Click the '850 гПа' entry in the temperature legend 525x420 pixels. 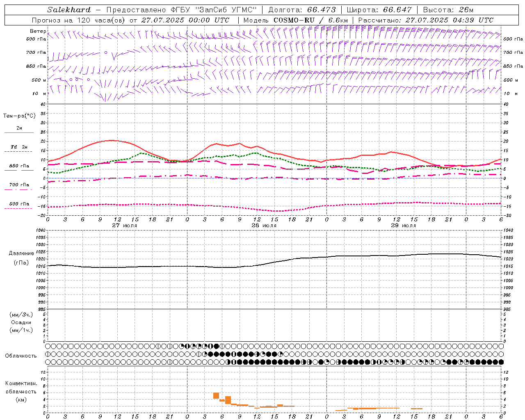point(19,166)
